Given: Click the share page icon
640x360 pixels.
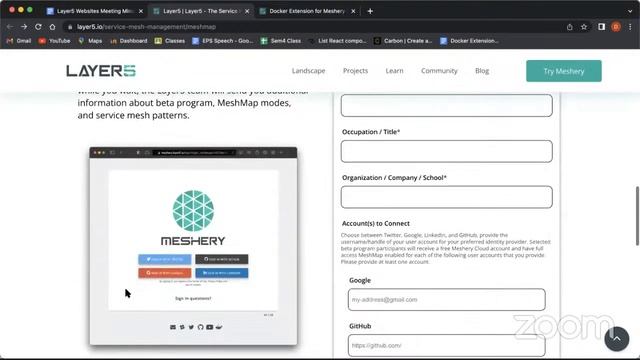Looking at the screenshot, I should click(569, 27).
